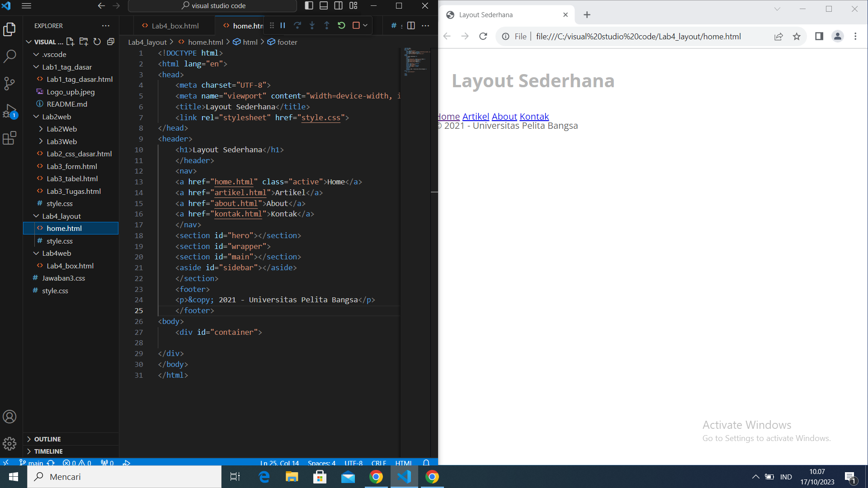Image resolution: width=868 pixels, height=488 pixels.
Task: Open the Run and Debug sidebar icon
Action: coord(9,111)
